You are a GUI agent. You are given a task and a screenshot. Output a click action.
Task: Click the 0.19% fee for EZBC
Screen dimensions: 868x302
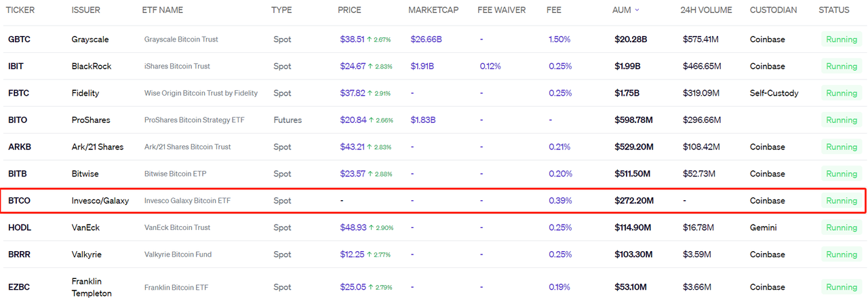(x=559, y=287)
